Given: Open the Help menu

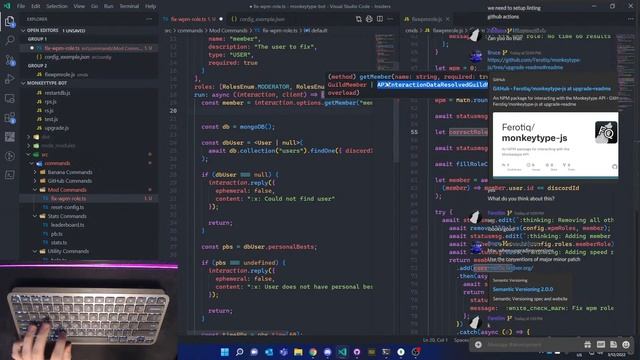Looking at the screenshot, I should (151, 6).
